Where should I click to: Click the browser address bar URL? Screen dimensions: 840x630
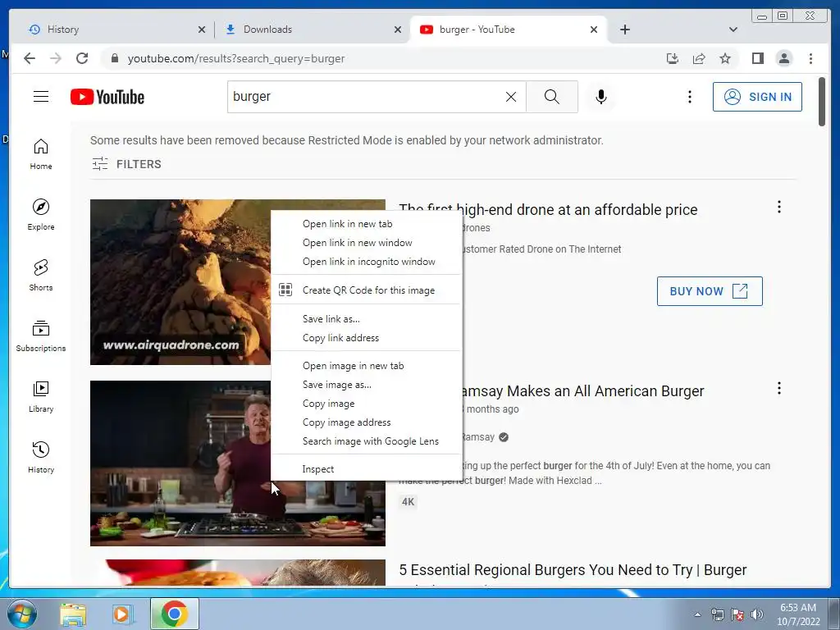(x=235, y=58)
